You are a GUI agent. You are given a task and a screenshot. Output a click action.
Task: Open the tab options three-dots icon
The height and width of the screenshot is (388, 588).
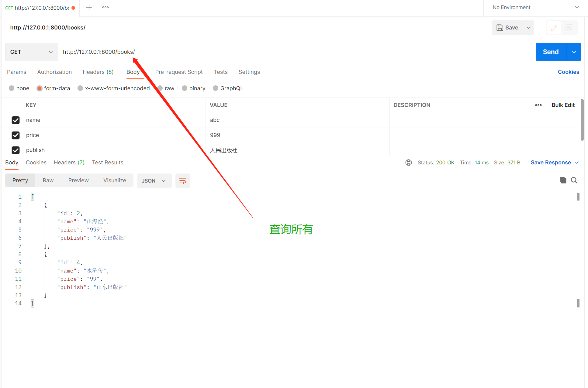(x=105, y=7)
